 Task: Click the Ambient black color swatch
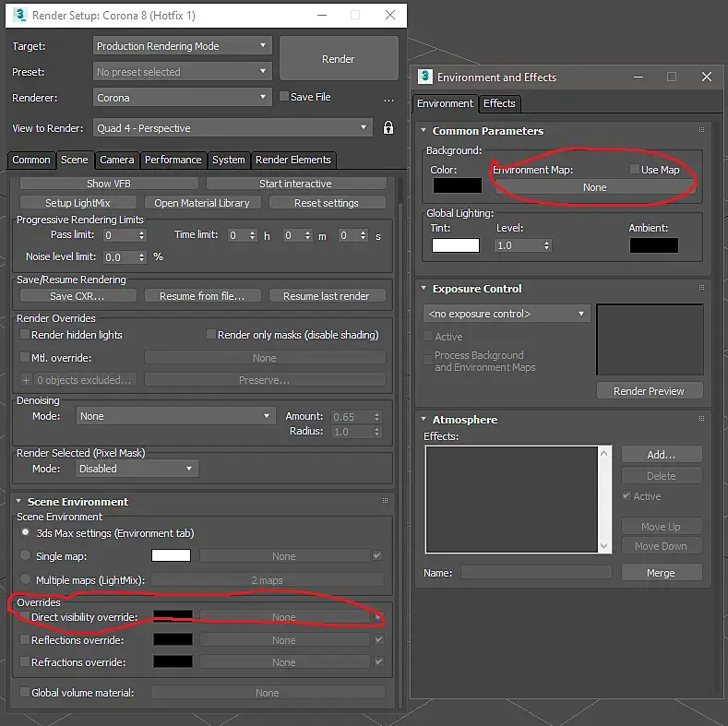(x=653, y=245)
